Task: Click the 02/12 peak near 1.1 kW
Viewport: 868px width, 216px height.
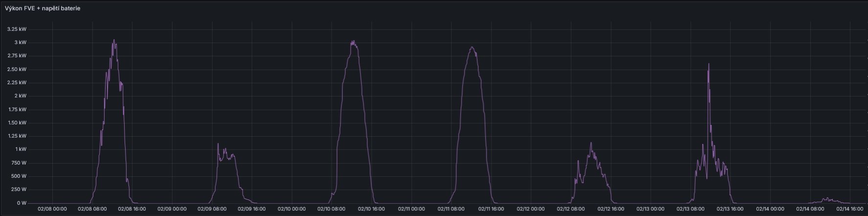Action: click(591, 143)
